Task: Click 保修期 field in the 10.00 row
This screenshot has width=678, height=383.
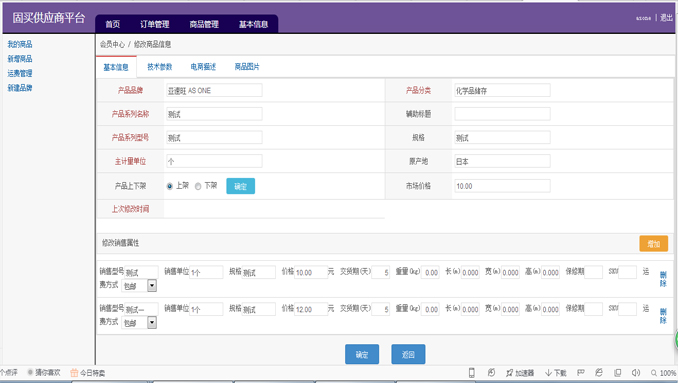Action: pos(593,272)
